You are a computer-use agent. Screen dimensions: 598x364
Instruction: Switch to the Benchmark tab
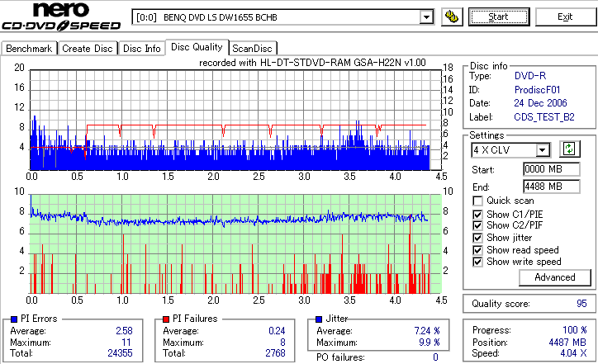point(29,49)
